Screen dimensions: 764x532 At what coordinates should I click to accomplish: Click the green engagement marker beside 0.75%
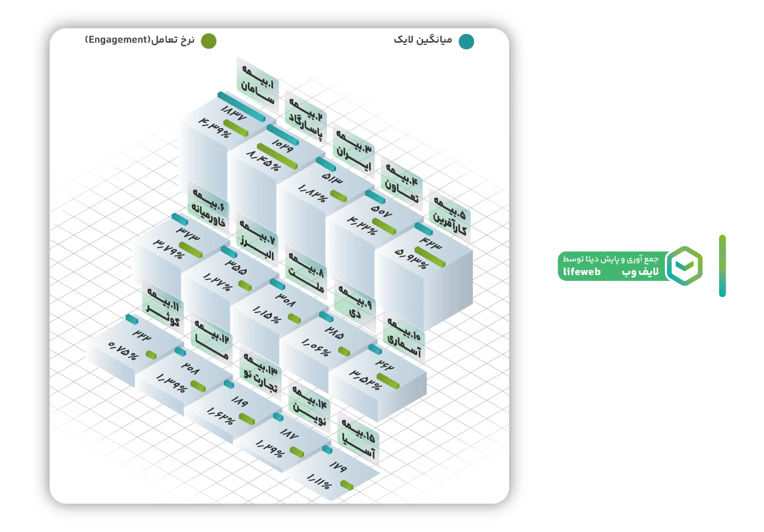point(151,355)
